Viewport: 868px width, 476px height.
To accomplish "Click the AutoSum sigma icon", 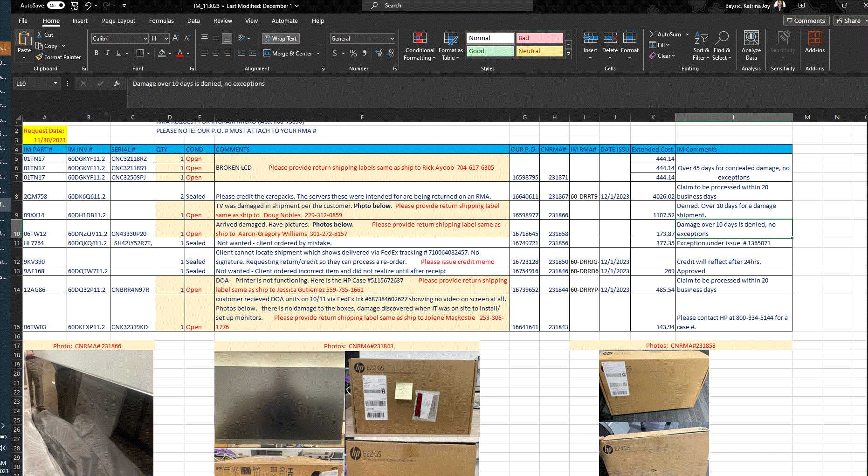I will point(653,34).
